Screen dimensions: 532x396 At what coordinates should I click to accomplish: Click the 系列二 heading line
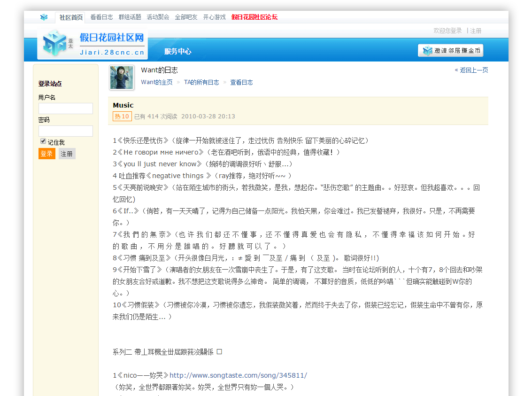167,352
